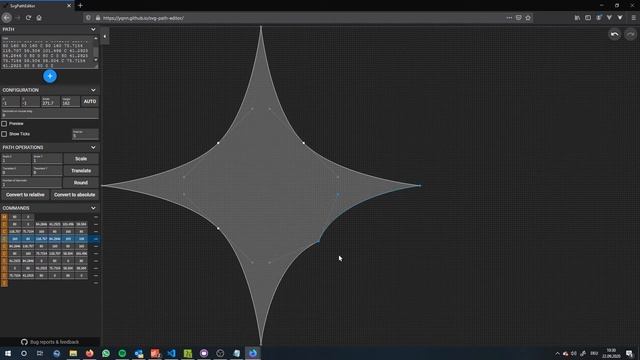The height and width of the screenshot is (360, 640).
Task: Launch WhatsApp from the taskbar
Action: tap(106, 353)
